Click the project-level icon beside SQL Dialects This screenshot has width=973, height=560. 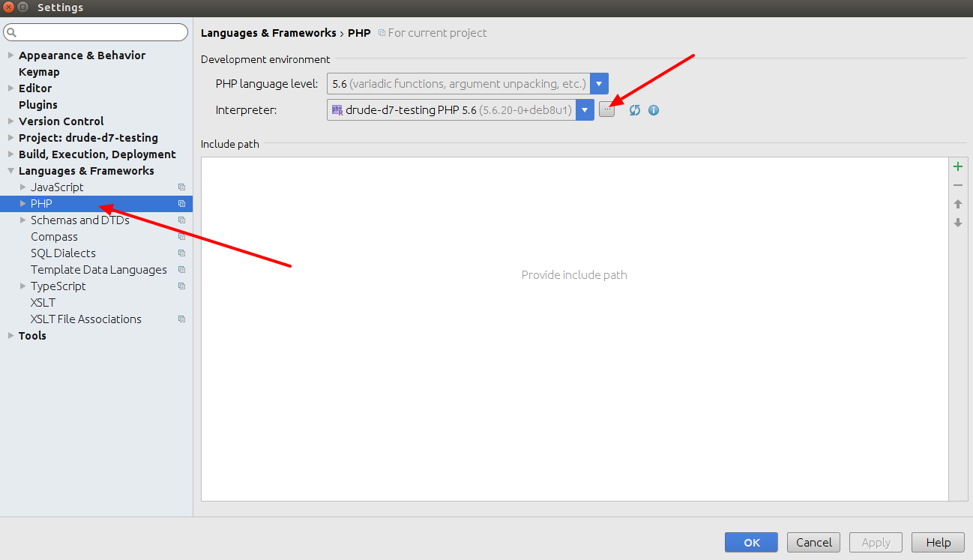[181, 253]
